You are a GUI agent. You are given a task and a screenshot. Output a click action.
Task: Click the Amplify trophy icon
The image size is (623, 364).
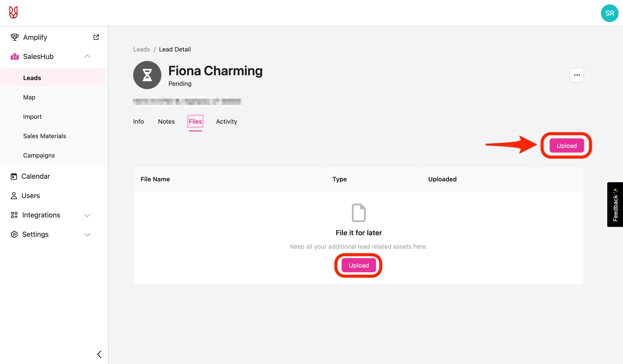[x=15, y=37]
